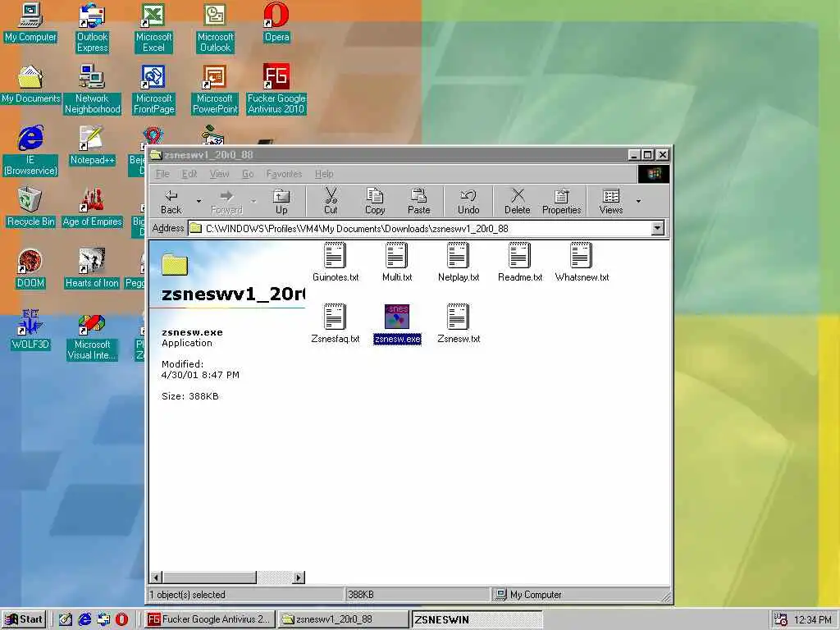Click the Views toolbar button

tap(610, 202)
